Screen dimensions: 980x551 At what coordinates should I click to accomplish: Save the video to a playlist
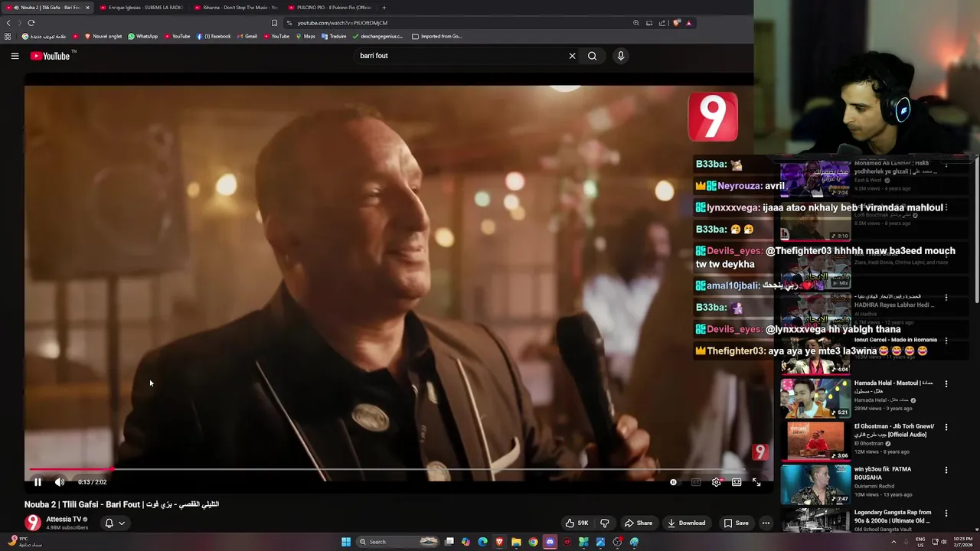736,523
